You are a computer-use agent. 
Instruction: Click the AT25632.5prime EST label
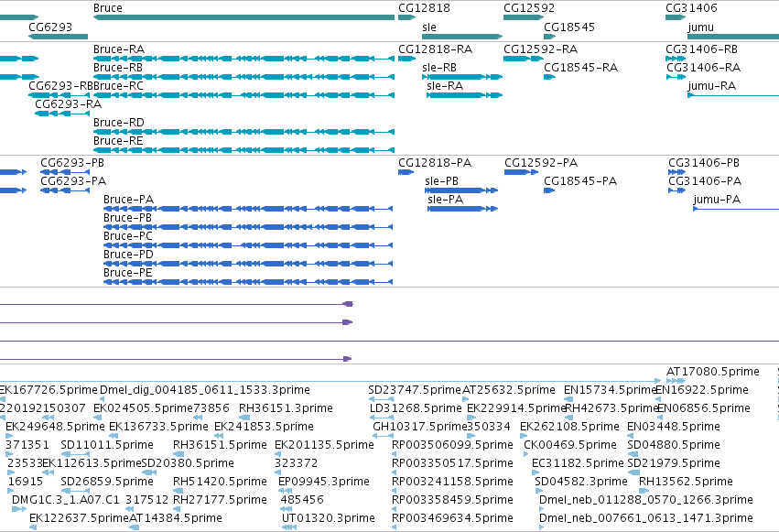click(x=509, y=390)
